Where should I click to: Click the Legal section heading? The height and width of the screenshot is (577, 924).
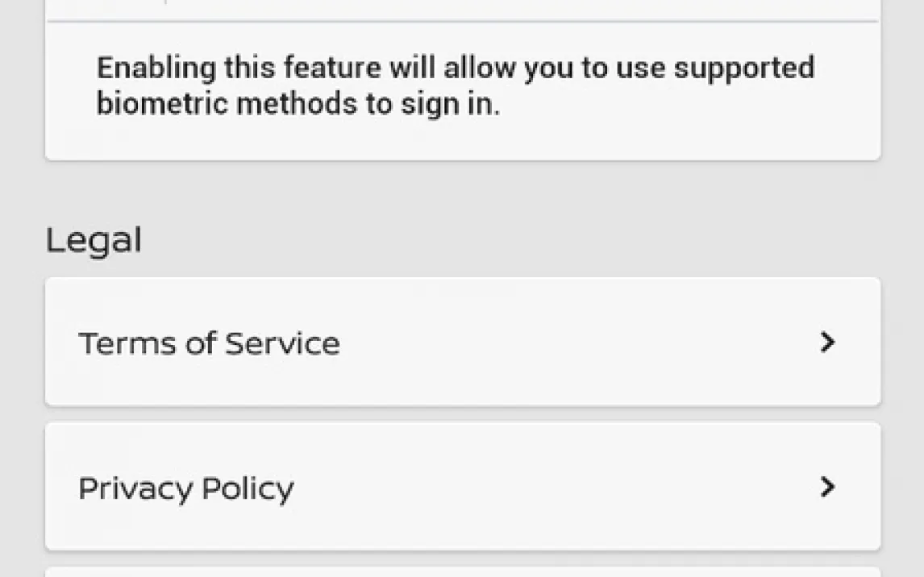(94, 240)
